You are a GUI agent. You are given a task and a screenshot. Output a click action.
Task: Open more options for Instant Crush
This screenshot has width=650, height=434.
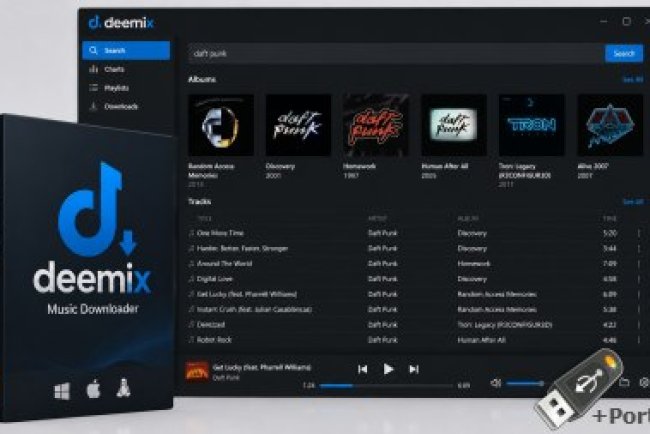pyautogui.click(x=639, y=310)
